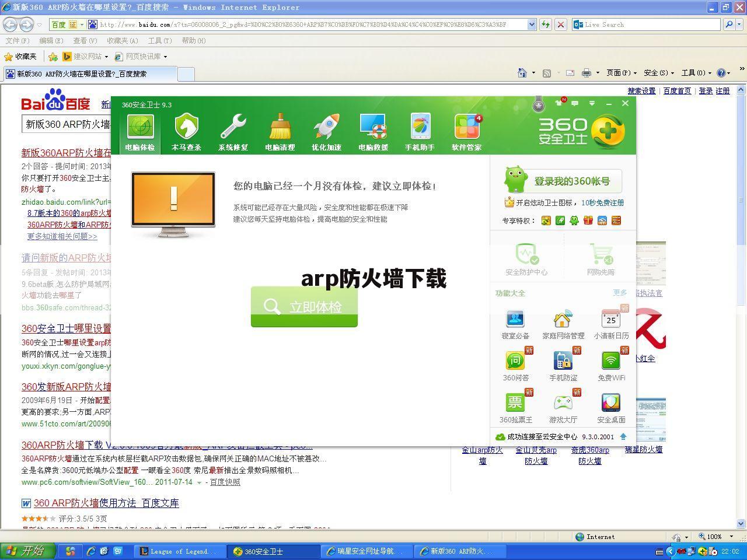Open the new blank tab button
The width and height of the screenshot is (747, 560).
pyautogui.click(x=186, y=74)
